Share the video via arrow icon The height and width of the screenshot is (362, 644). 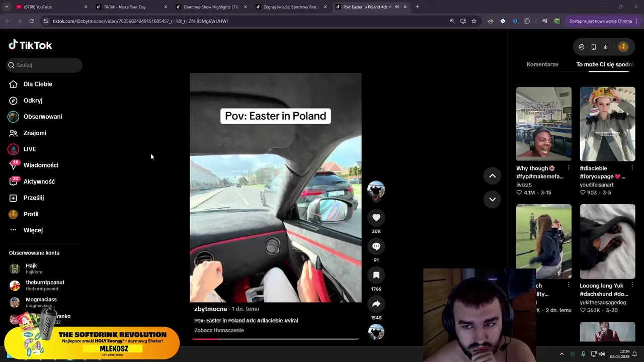point(376,304)
